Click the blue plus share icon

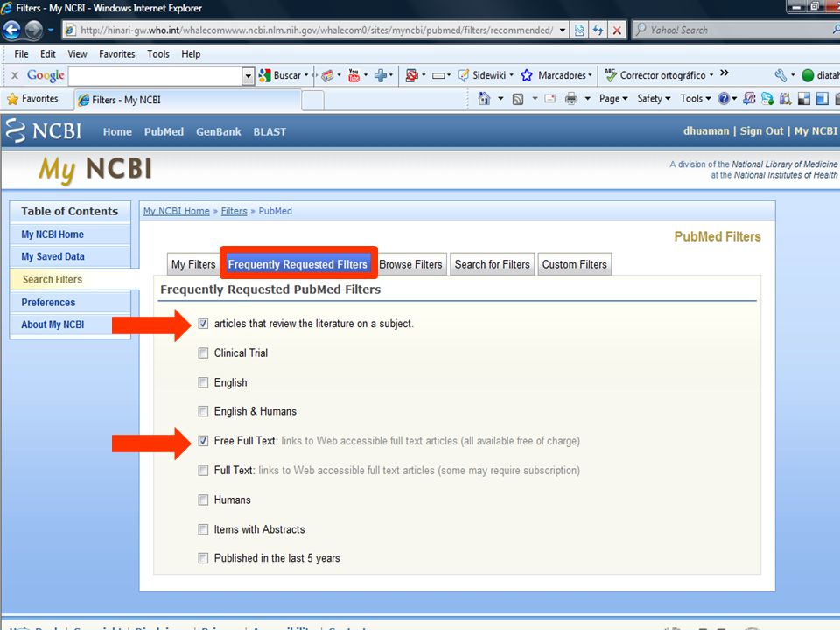click(x=381, y=75)
